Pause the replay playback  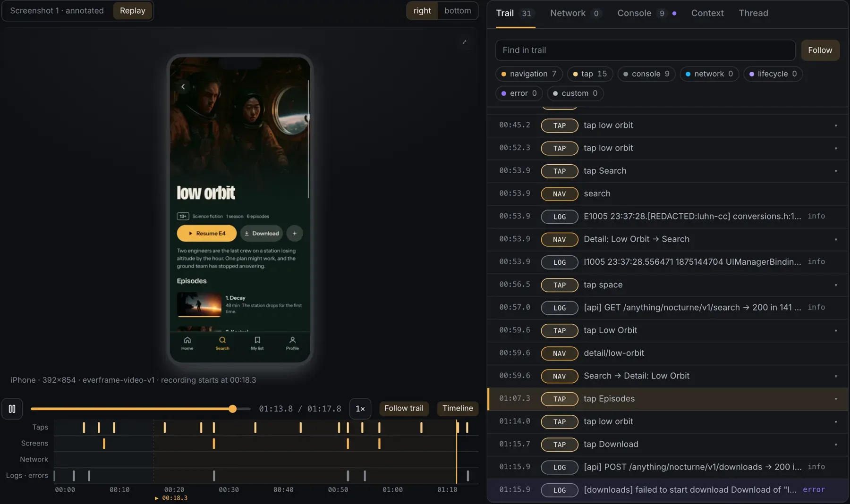pyautogui.click(x=12, y=409)
